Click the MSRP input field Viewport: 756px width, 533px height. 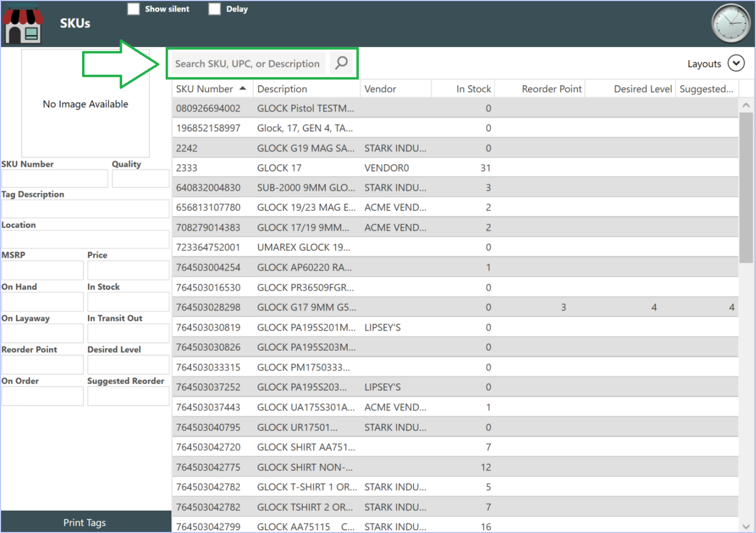[x=42, y=270]
